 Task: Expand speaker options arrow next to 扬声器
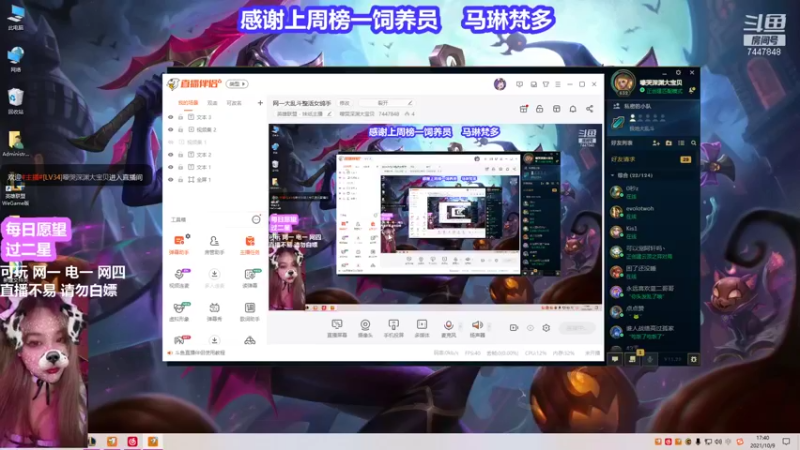coord(489,326)
